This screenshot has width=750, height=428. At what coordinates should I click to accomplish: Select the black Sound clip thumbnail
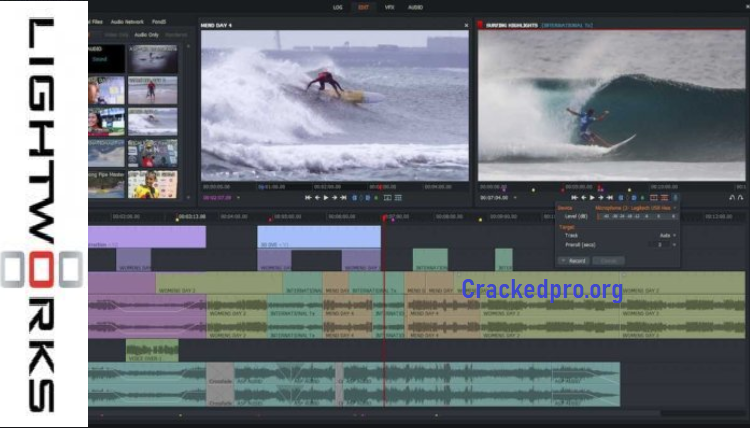click(106, 58)
